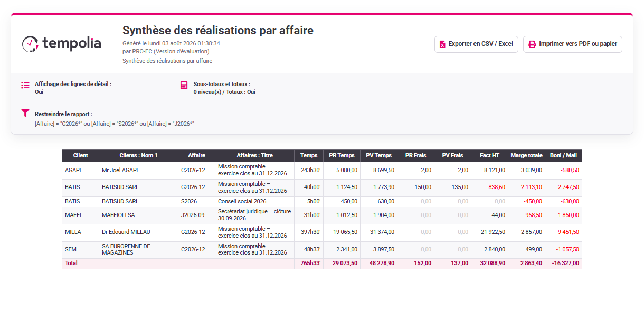Click the Marge totale column header
The height and width of the screenshot is (319, 644).
(x=526, y=155)
